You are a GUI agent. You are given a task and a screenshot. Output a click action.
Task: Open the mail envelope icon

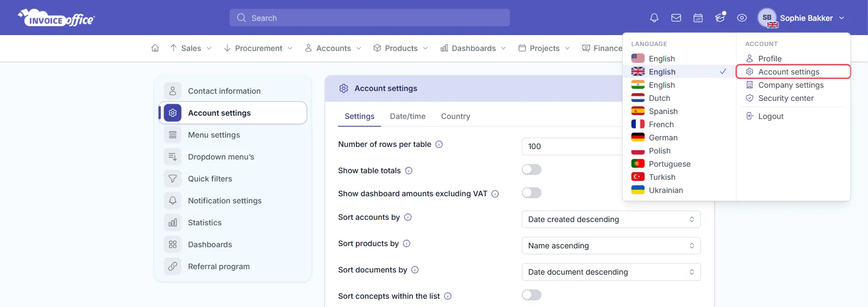tap(676, 18)
